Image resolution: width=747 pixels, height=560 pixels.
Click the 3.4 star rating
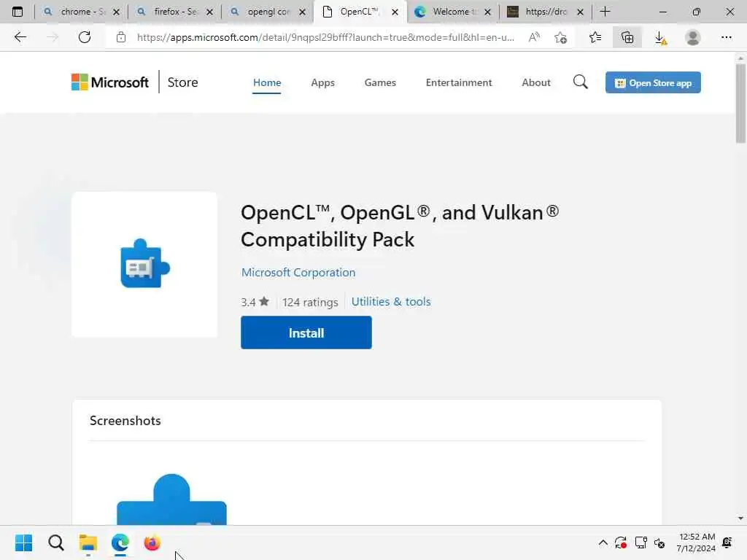click(255, 302)
